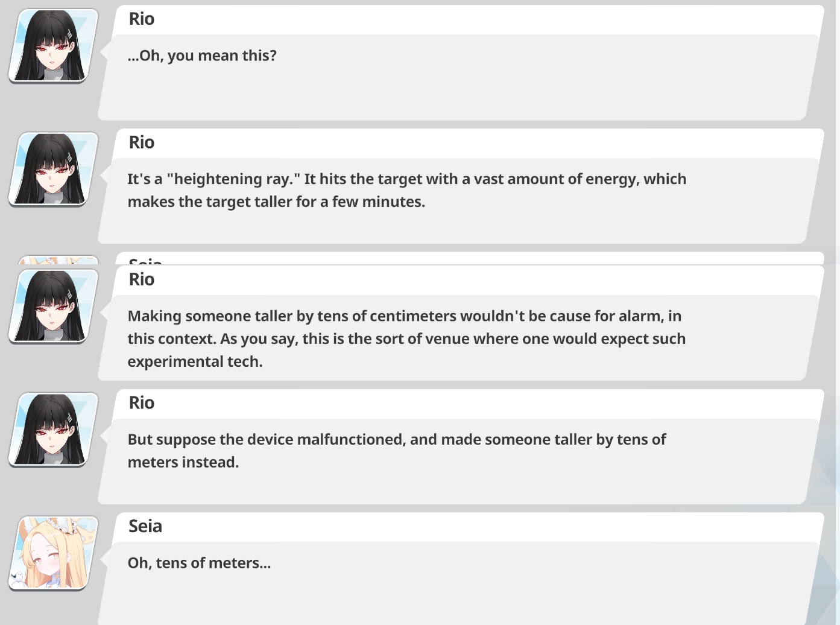This screenshot has height=625, width=840.
Task: Click the Rio name above "Making someone taller"
Action: [142, 279]
